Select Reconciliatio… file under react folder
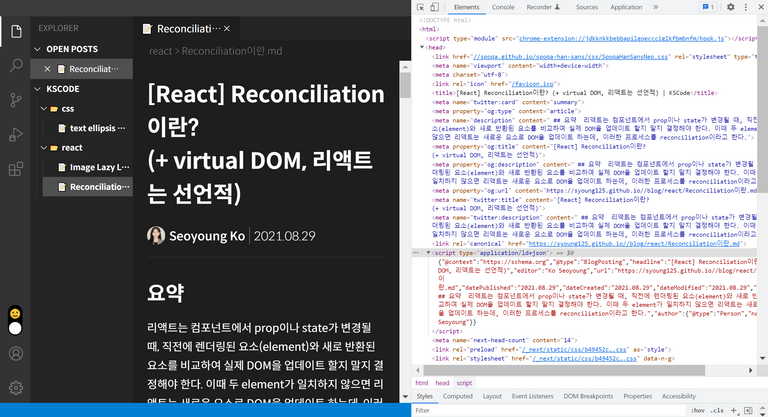Screen dimensions: 768x417 88,187
